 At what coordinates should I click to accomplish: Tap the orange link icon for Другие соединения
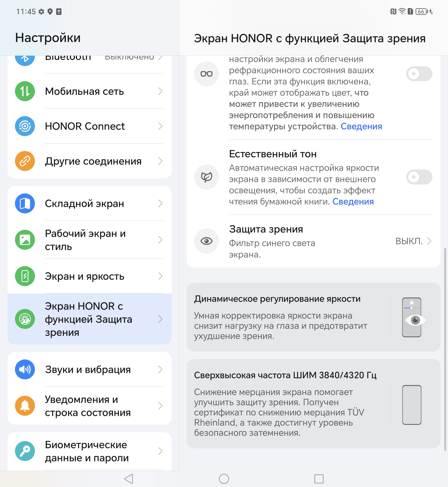click(x=25, y=161)
